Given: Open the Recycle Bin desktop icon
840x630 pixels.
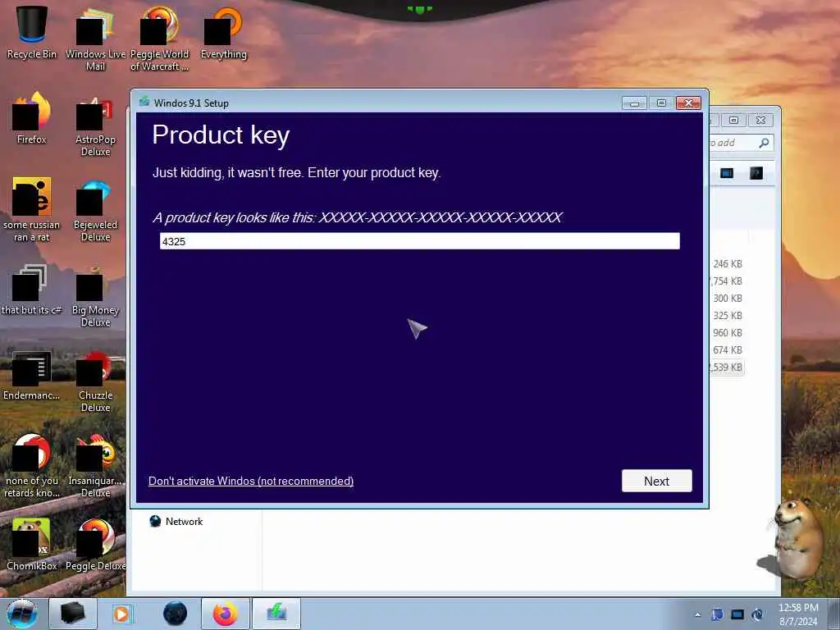Looking at the screenshot, I should click(32, 32).
